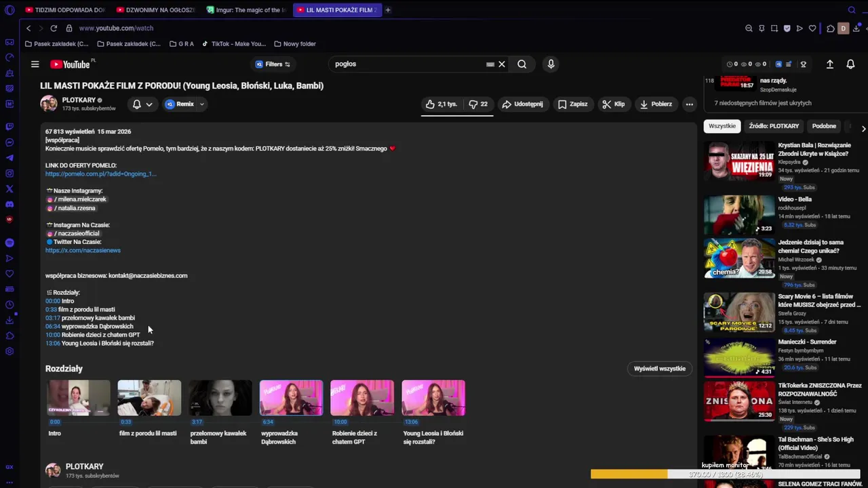Open the more actions three-dot menu
This screenshot has height=488, width=868.
tap(689, 104)
